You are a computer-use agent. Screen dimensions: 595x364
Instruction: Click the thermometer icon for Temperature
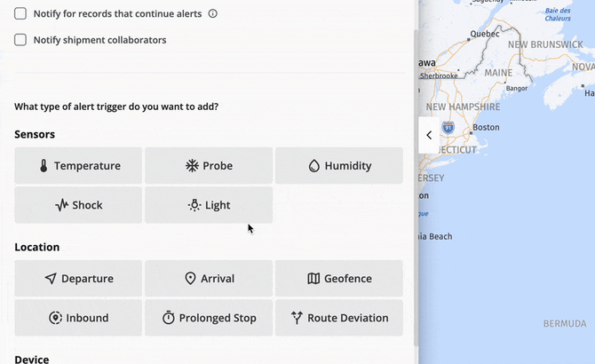pos(44,166)
